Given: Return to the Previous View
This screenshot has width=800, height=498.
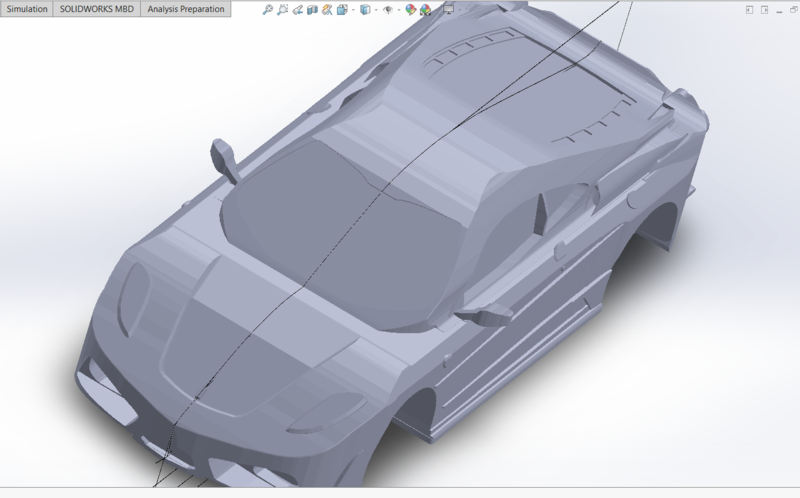Looking at the screenshot, I should [x=298, y=10].
